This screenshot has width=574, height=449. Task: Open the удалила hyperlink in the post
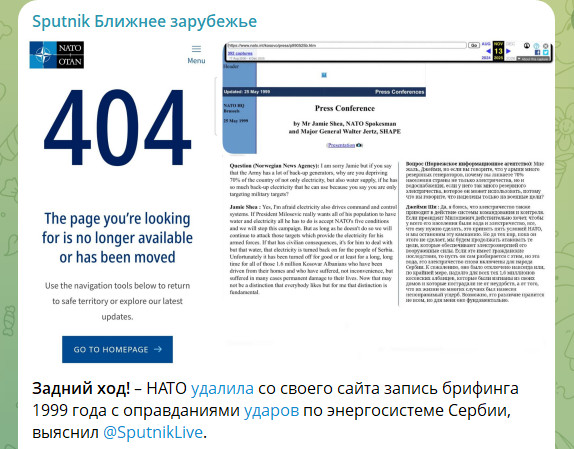[x=222, y=388]
